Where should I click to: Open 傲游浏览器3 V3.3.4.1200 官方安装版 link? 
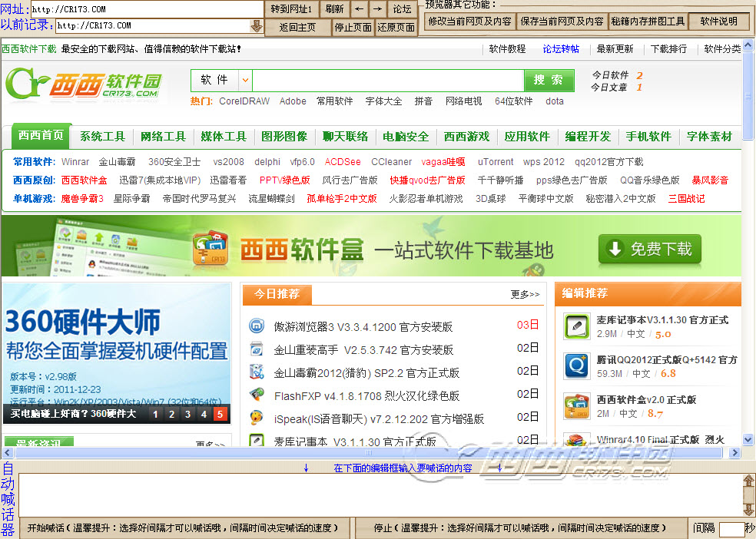[363, 327]
